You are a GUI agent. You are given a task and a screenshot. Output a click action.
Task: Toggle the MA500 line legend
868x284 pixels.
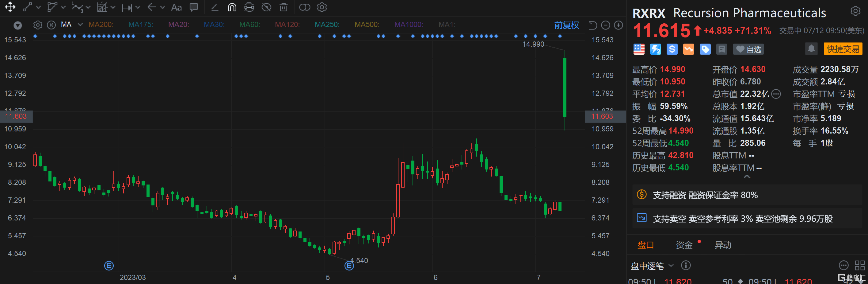(x=367, y=25)
